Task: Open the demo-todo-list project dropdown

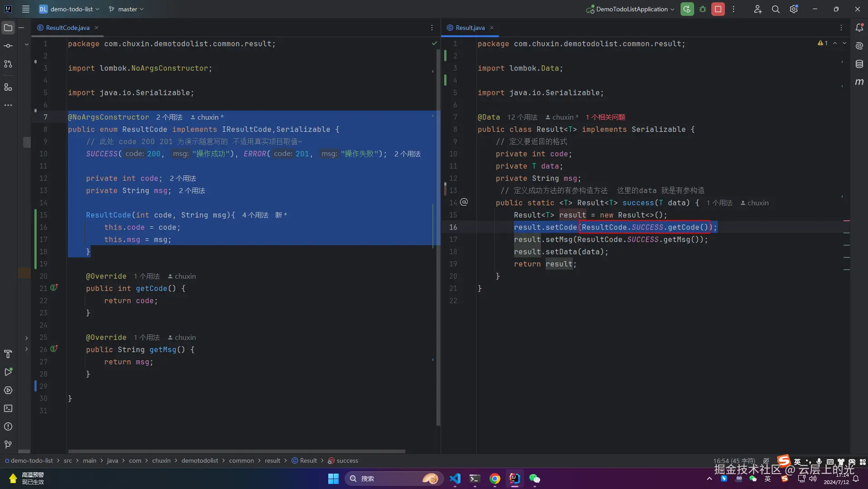Action: [x=69, y=9]
